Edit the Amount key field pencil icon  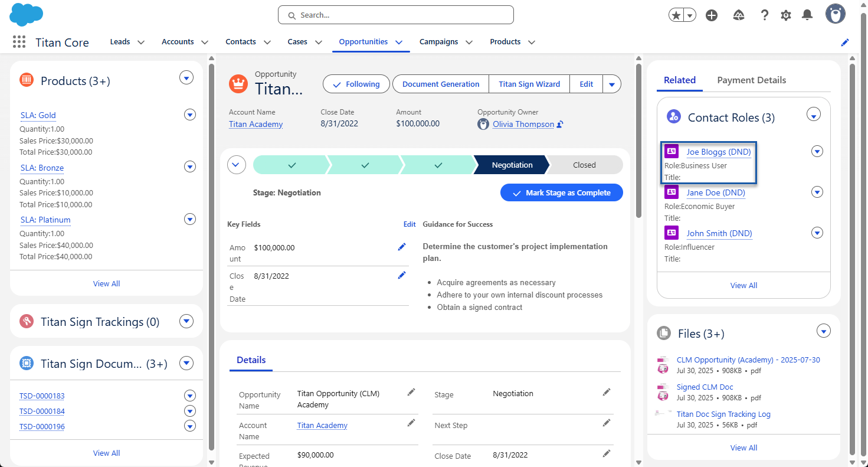(402, 246)
